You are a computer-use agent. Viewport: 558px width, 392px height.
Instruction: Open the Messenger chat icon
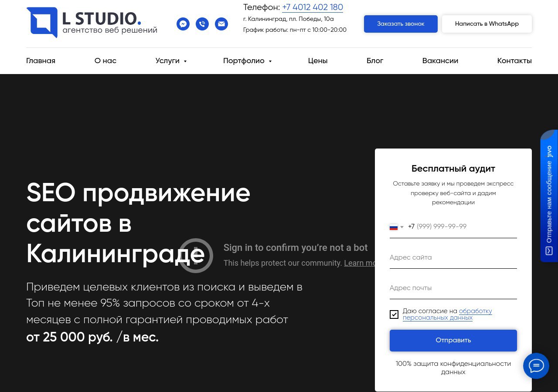click(x=183, y=24)
